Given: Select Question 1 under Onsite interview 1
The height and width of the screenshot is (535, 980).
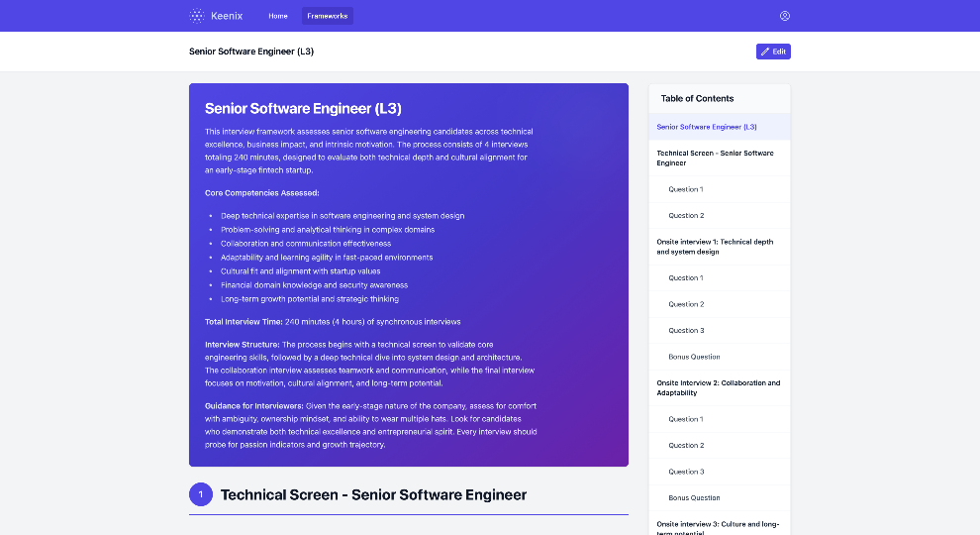Looking at the screenshot, I should tap(685, 278).
